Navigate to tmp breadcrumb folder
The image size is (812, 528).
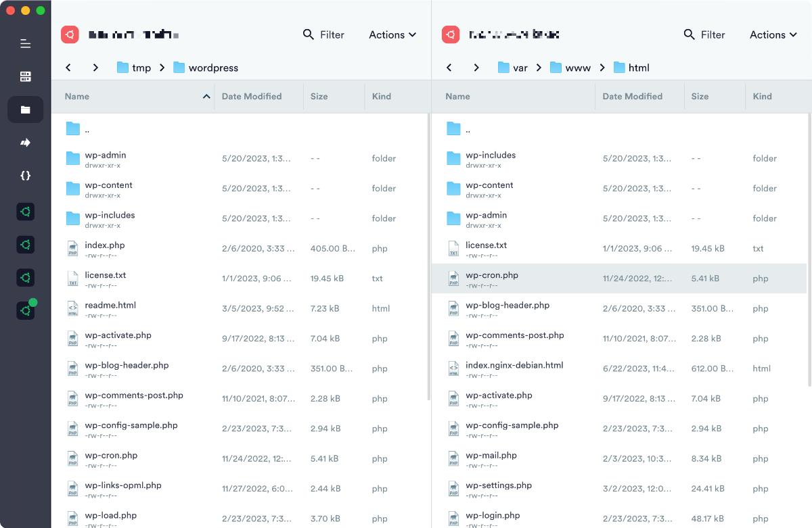(x=134, y=68)
